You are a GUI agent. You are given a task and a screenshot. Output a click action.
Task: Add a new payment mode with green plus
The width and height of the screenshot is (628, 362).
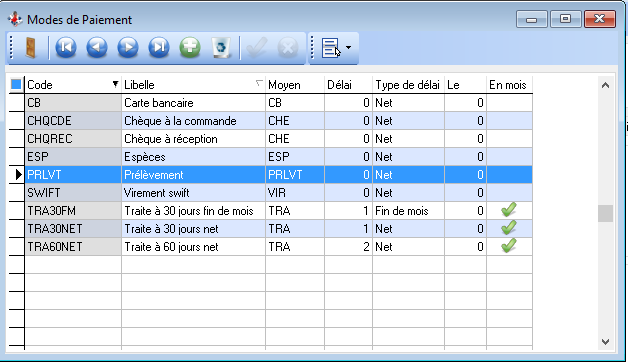190,48
